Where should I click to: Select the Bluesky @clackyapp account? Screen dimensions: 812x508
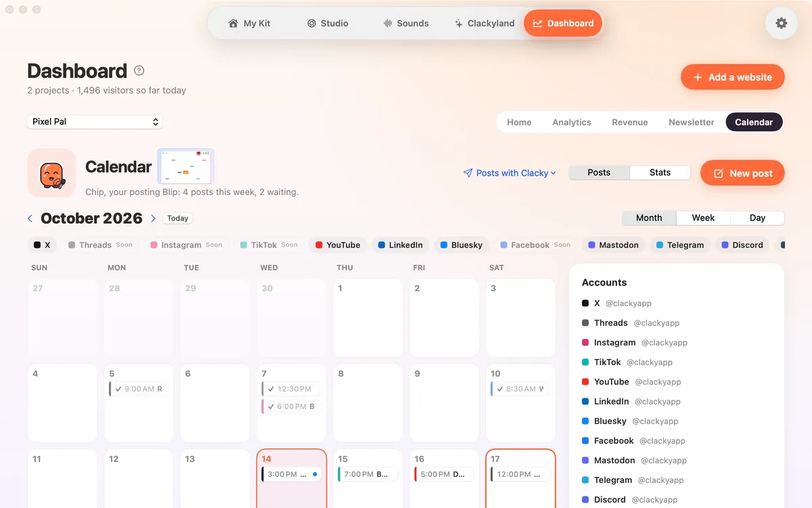(630, 421)
